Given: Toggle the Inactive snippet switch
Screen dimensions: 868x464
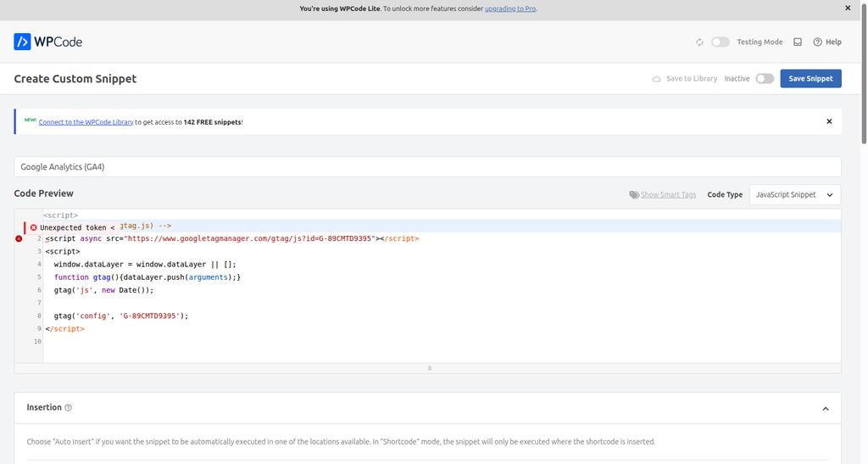Looking at the screenshot, I should (x=765, y=79).
